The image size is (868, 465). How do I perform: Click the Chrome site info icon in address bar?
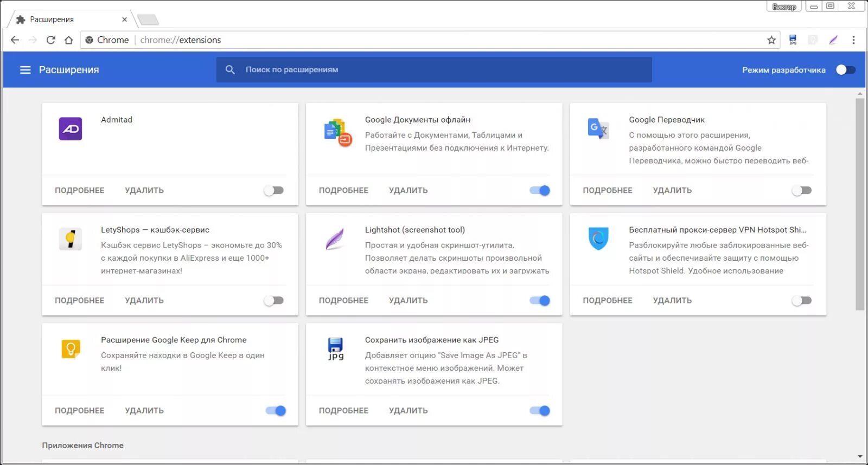(90, 40)
